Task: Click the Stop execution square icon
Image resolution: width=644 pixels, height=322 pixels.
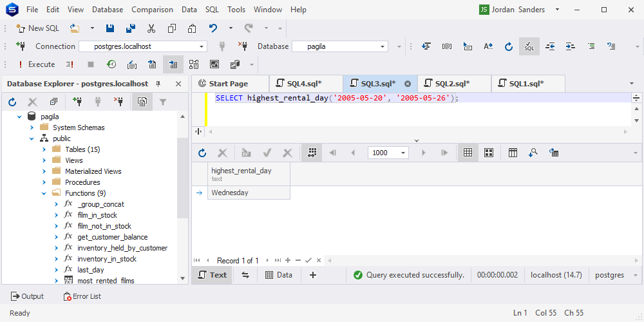Action: [x=91, y=64]
